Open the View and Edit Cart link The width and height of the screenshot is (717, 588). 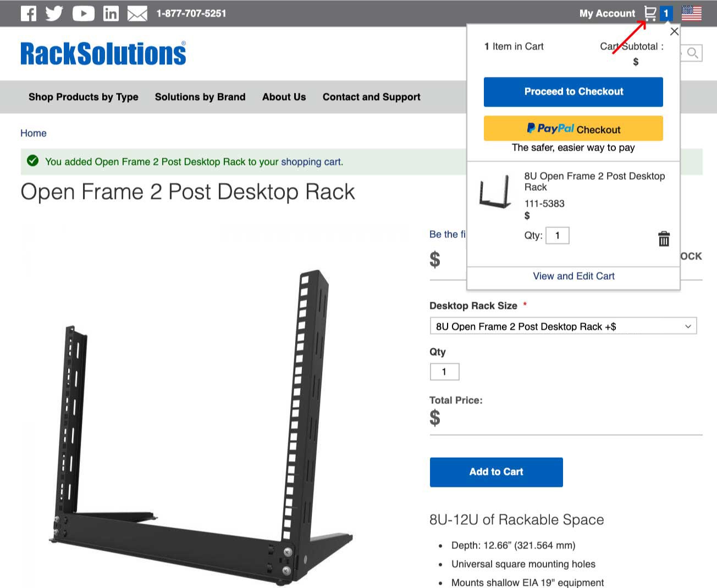click(x=573, y=276)
